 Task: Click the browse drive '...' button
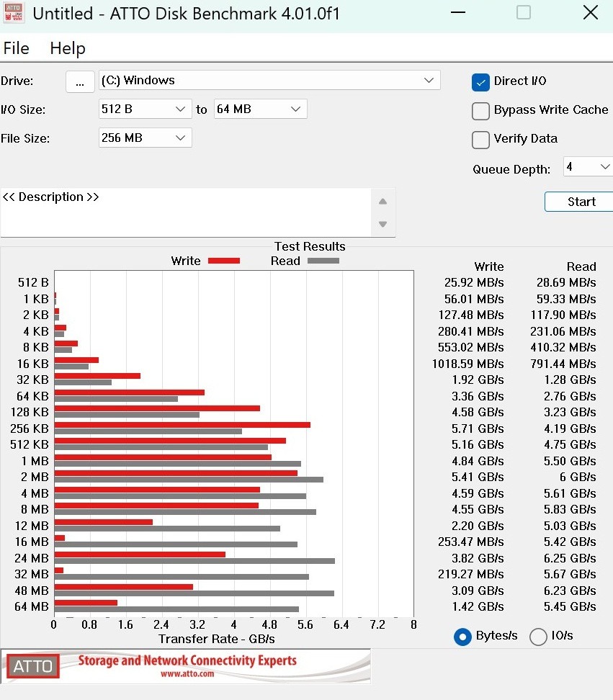tap(80, 81)
